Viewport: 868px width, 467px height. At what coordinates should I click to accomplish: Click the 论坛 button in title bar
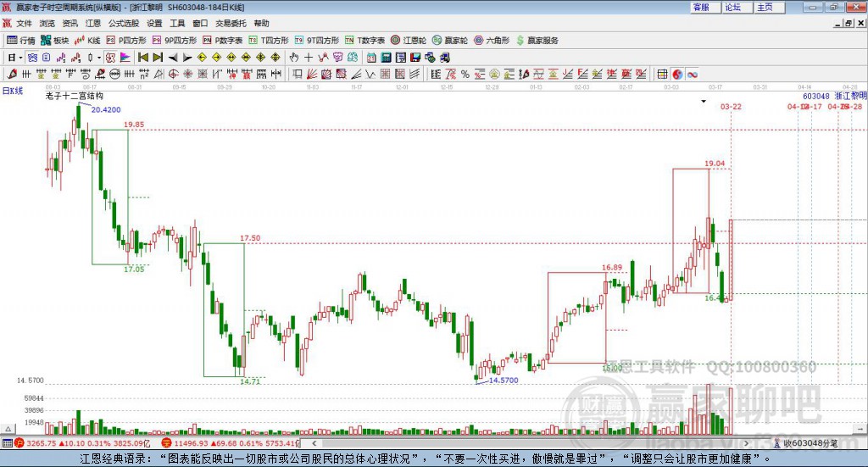(737, 7)
